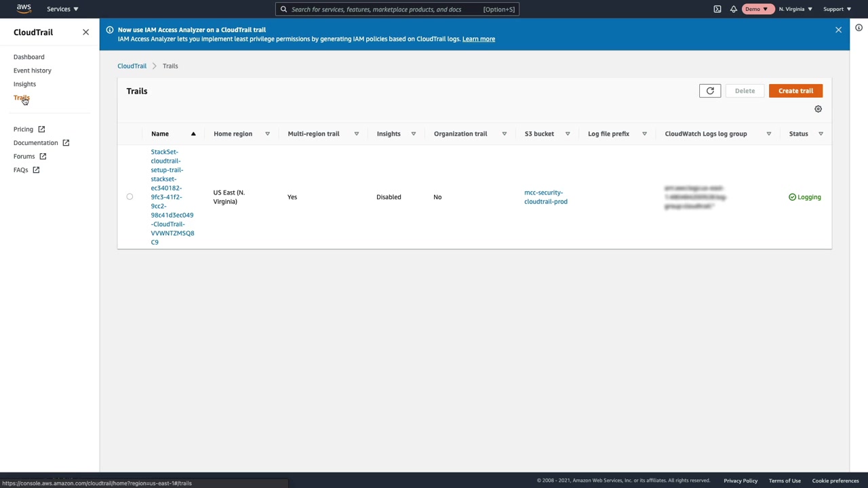
Task: Open table preferences gear icon
Action: point(818,109)
